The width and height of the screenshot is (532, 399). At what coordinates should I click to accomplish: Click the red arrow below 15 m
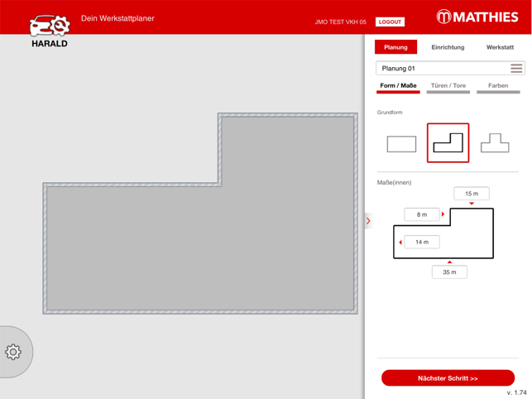(x=472, y=203)
